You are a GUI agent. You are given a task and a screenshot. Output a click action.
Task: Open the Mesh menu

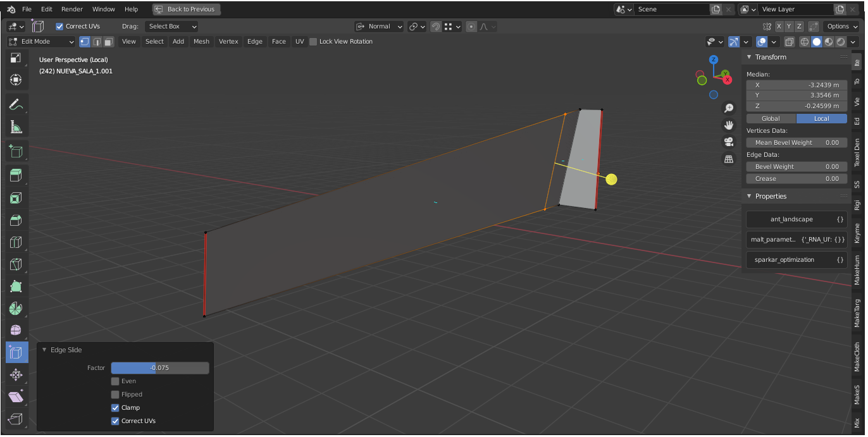tap(201, 42)
